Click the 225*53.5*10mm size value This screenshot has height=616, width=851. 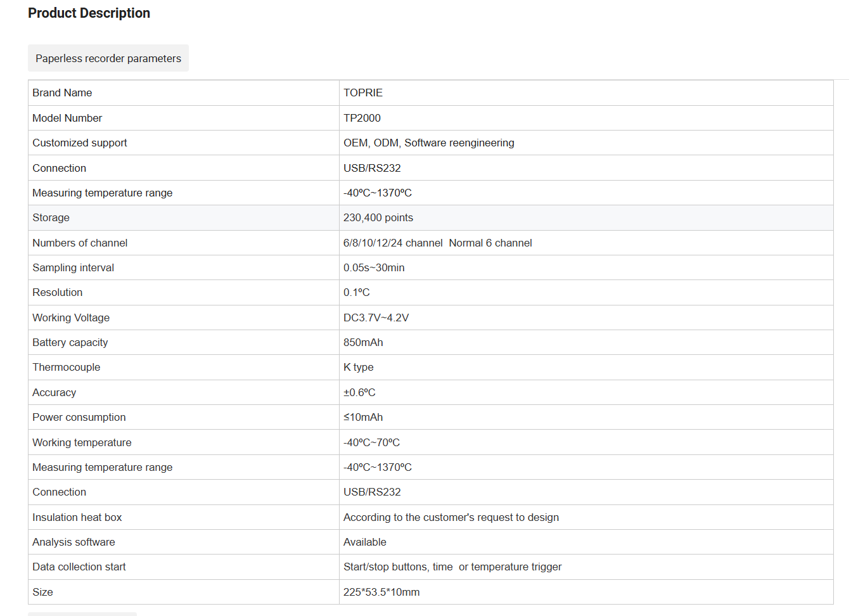click(381, 592)
